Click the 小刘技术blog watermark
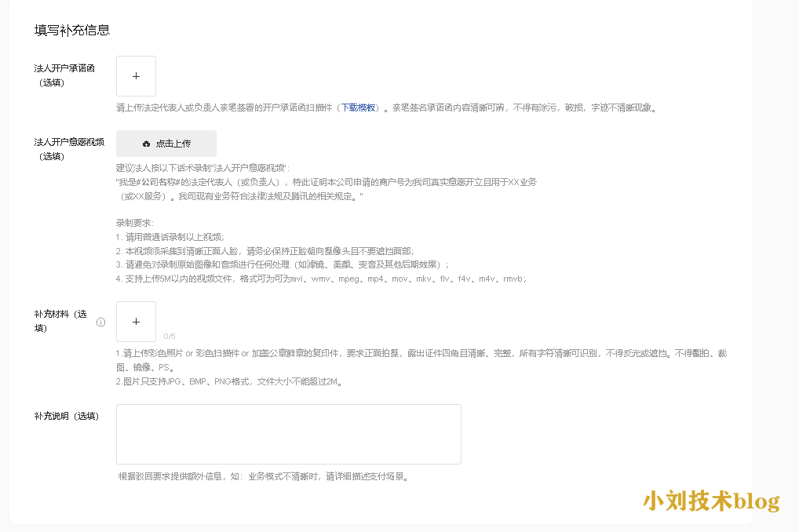 pyautogui.click(x=711, y=501)
